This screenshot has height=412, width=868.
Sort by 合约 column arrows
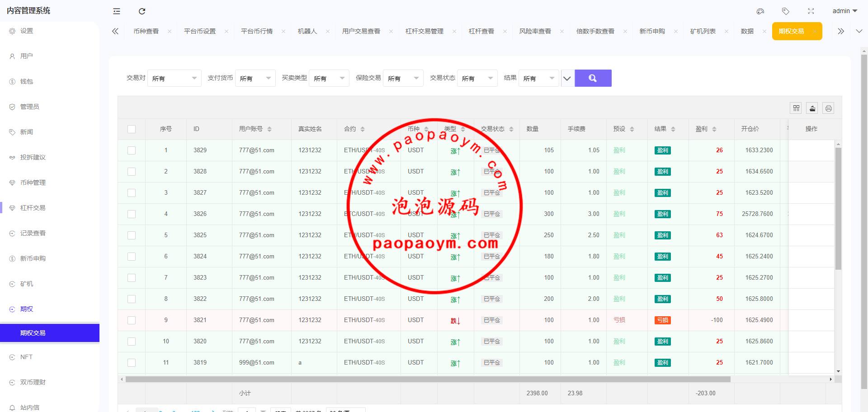pos(363,129)
